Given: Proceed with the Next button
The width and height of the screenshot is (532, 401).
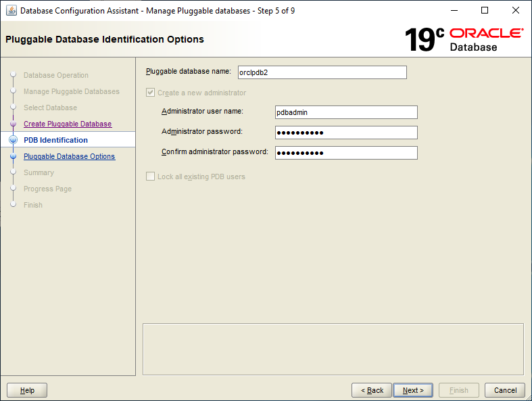Looking at the screenshot, I should pos(413,390).
